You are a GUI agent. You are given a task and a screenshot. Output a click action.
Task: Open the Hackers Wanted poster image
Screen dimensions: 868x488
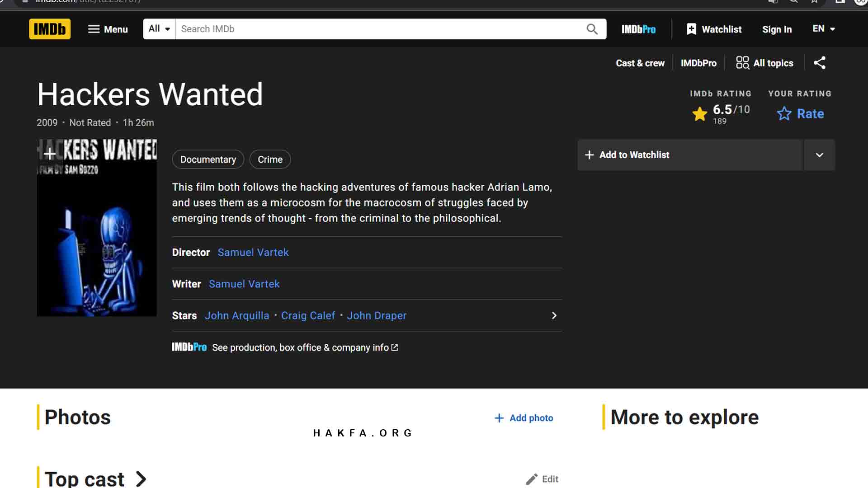[x=97, y=228]
